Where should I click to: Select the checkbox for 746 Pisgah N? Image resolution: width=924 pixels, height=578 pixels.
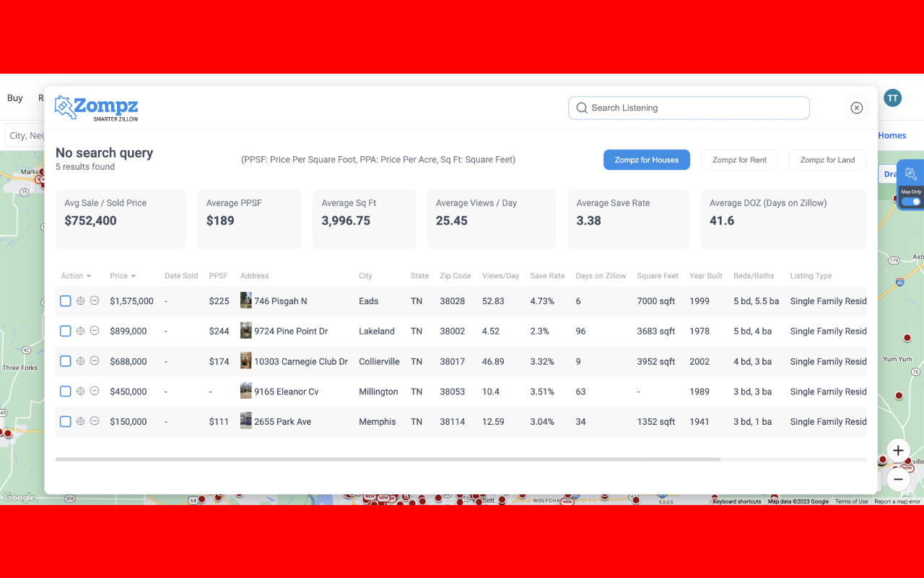tap(65, 301)
